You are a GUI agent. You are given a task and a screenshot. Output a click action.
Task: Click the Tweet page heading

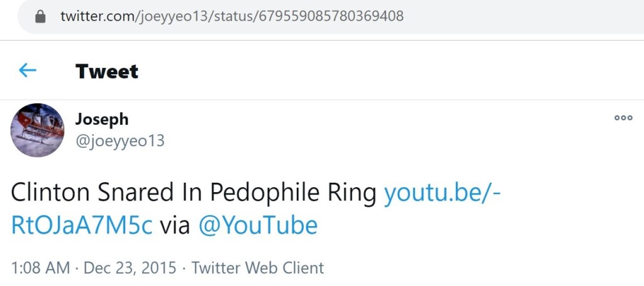107,71
